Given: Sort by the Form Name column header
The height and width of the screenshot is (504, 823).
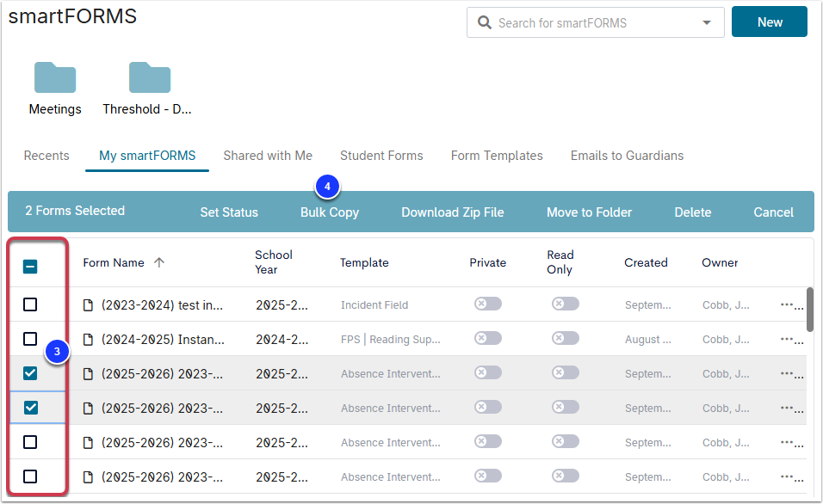Looking at the screenshot, I should [x=114, y=263].
